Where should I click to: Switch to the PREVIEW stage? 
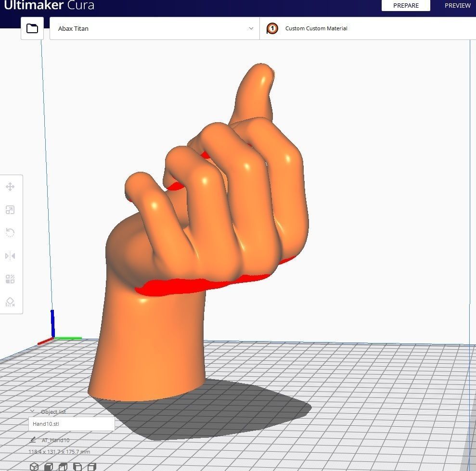[457, 5]
